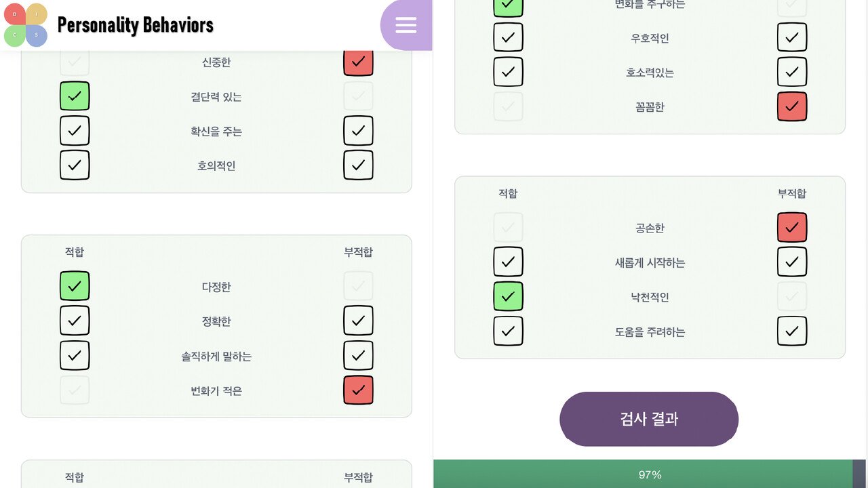Click the DISC four-circle logo
Image resolution: width=868 pixels, height=488 pixels.
[x=25, y=25]
